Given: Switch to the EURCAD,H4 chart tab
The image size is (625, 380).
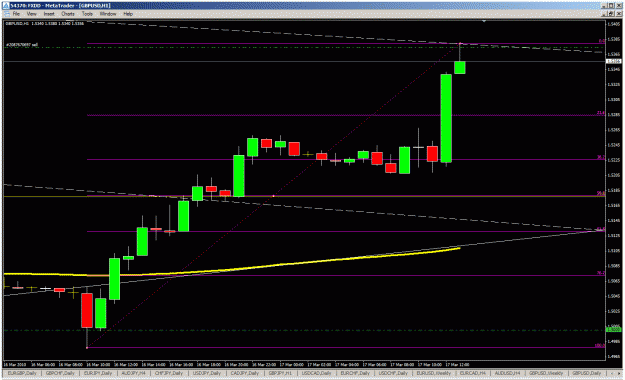Looking at the screenshot, I should (x=472, y=373).
